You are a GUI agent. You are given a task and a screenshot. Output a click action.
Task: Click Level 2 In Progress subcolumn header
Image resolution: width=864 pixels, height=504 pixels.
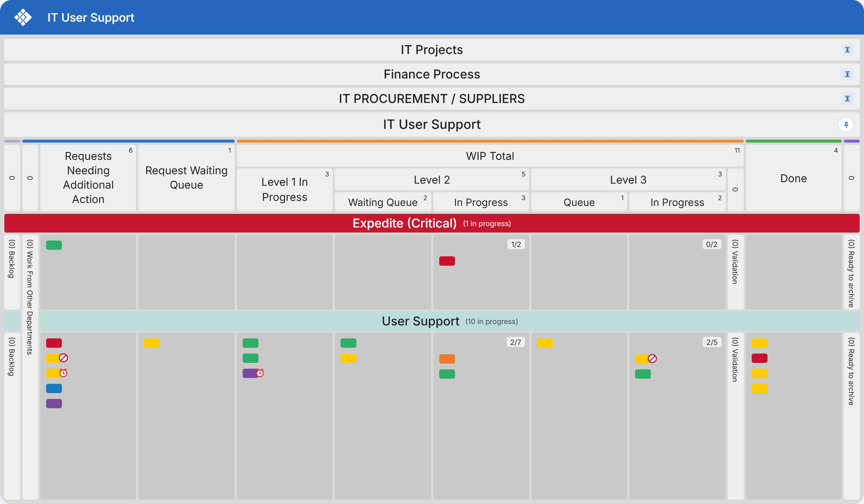click(x=481, y=202)
